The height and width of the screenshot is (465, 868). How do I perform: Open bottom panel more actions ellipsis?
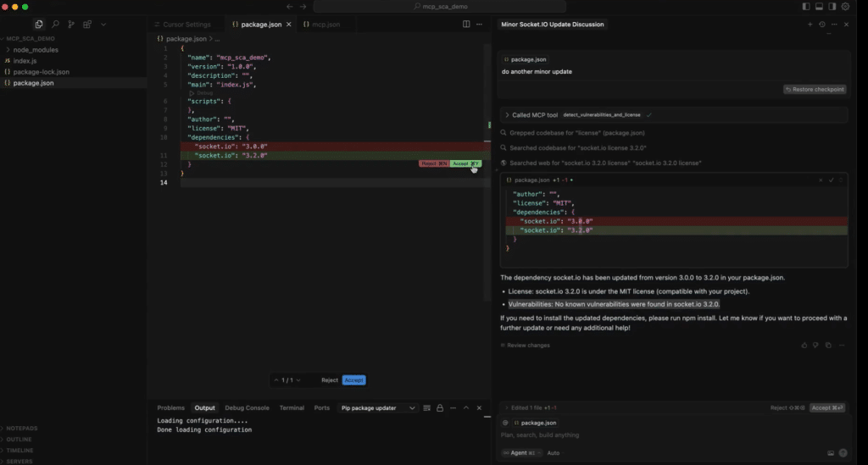453,408
